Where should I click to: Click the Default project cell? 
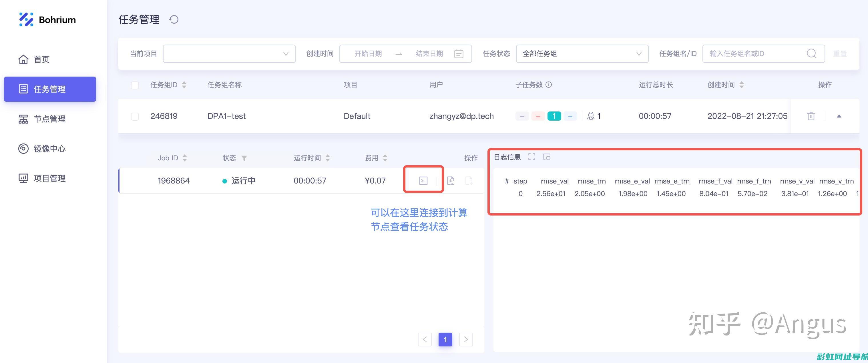(x=357, y=116)
